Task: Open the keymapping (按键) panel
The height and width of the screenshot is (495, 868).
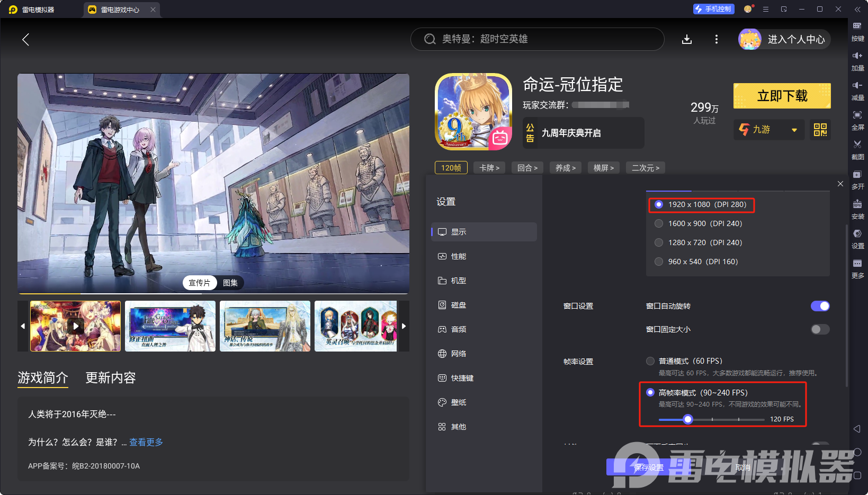Action: pyautogui.click(x=858, y=32)
